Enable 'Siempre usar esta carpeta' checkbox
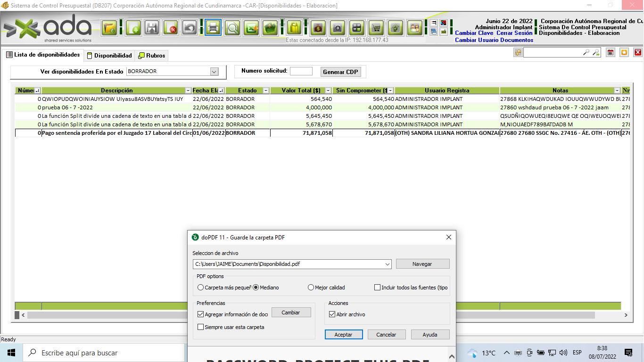 click(x=201, y=327)
